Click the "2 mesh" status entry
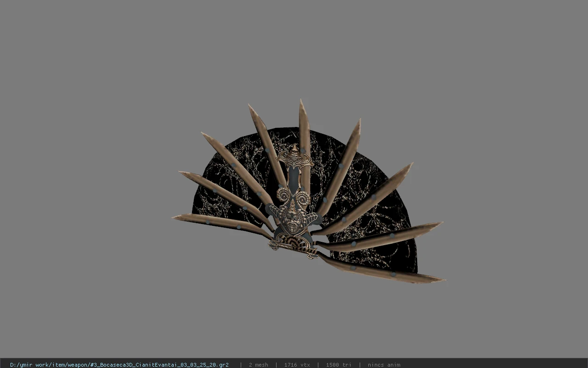The width and height of the screenshot is (588, 368). 259,365
